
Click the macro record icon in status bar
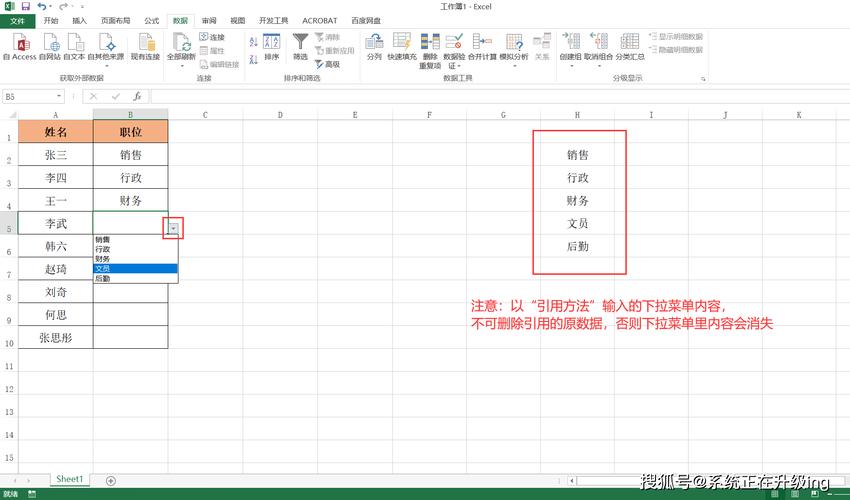pos(32,494)
